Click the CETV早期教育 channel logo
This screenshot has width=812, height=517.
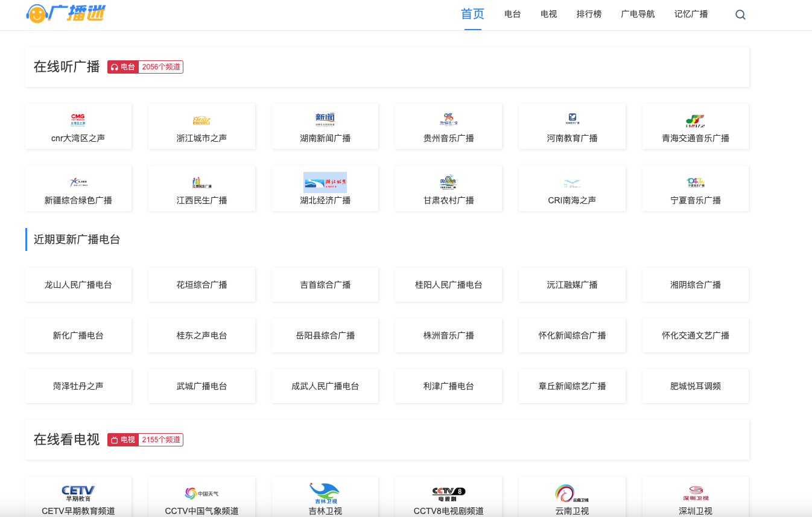[x=78, y=493]
